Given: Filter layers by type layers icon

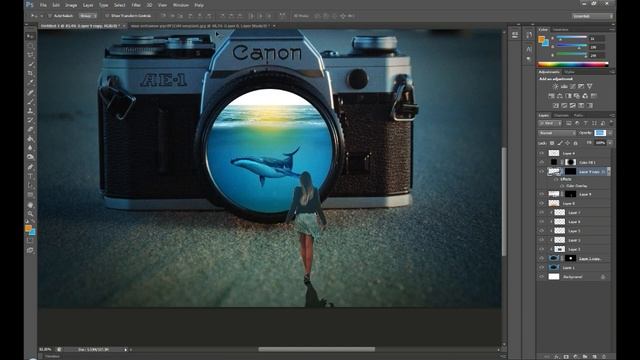Looking at the screenshot, I should [586, 123].
